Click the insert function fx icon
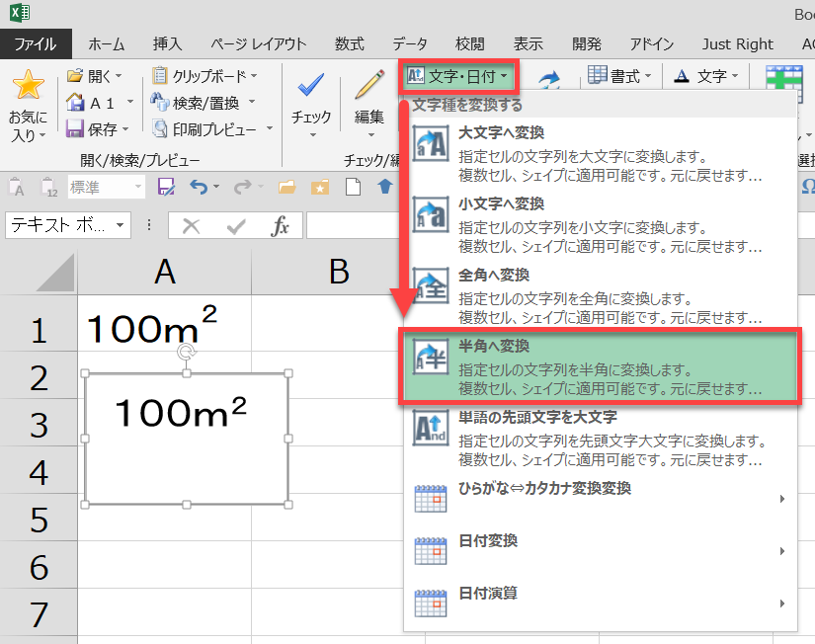Image resolution: width=815 pixels, height=644 pixels. click(x=281, y=226)
